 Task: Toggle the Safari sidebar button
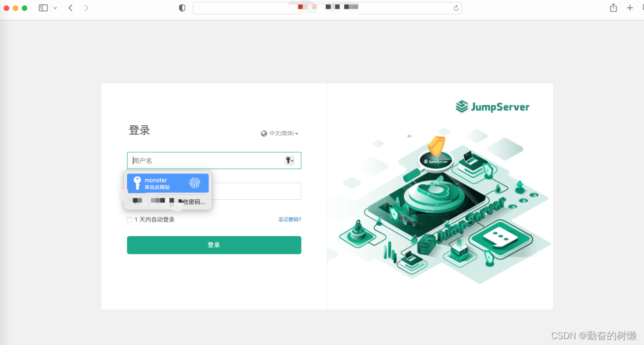[x=43, y=8]
